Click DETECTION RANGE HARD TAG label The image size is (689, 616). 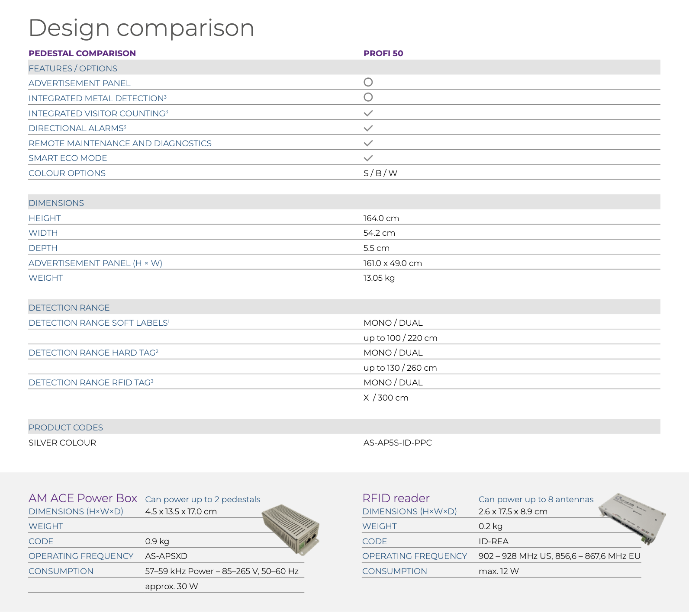click(93, 353)
